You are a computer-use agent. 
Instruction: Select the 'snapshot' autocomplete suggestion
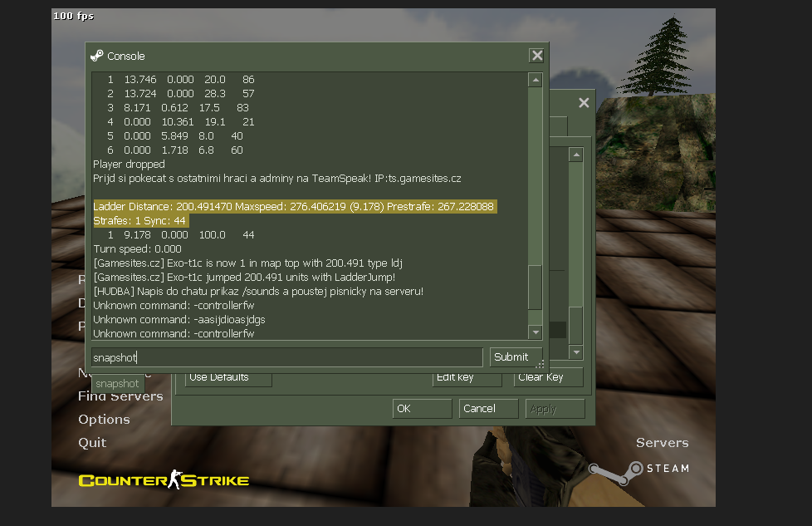pyautogui.click(x=117, y=384)
